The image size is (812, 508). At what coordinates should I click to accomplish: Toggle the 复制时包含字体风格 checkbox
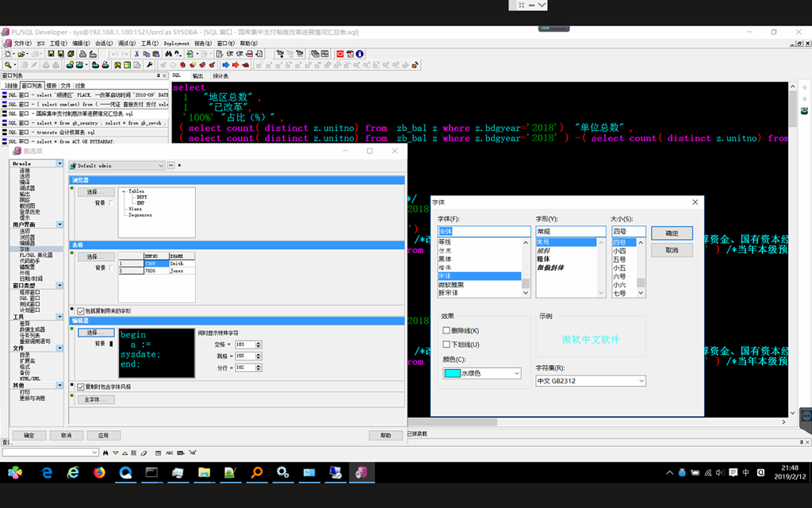click(x=81, y=387)
